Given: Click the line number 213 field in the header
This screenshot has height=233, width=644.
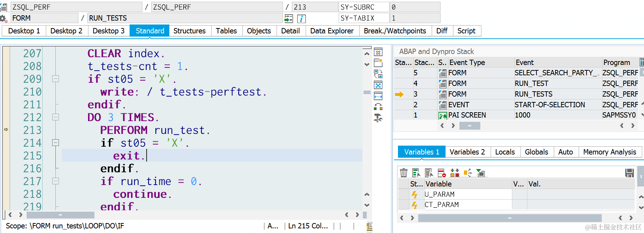Looking at the screenshot, I should click(x=315, y=7).
